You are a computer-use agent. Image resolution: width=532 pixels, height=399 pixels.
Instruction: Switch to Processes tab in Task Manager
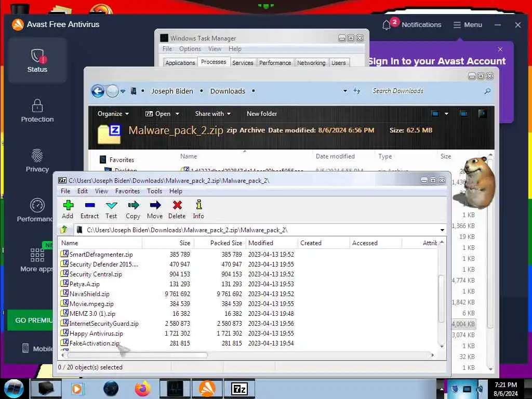tap(214, 62)
